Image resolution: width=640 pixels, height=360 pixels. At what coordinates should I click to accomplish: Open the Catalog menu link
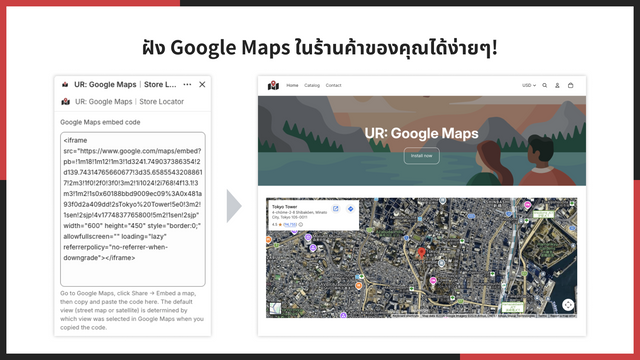point(312,85)
